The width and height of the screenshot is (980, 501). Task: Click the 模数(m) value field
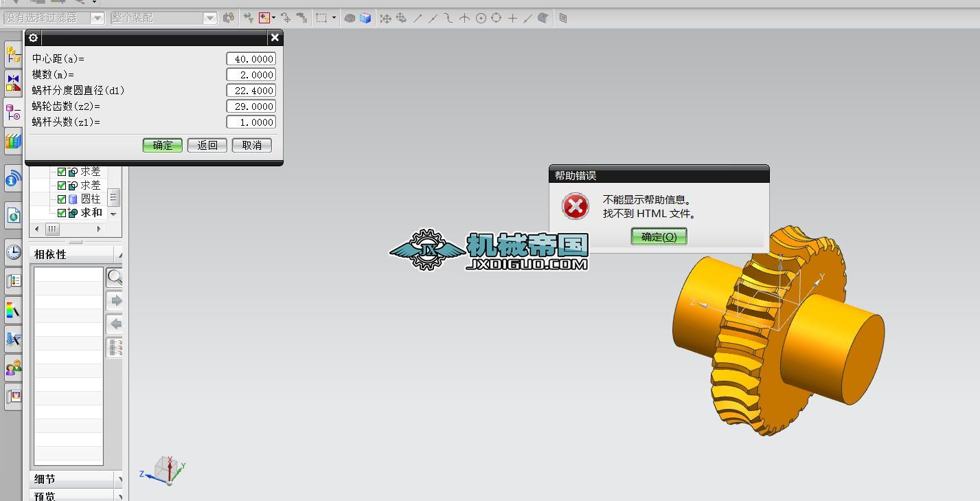coord(251,75)
